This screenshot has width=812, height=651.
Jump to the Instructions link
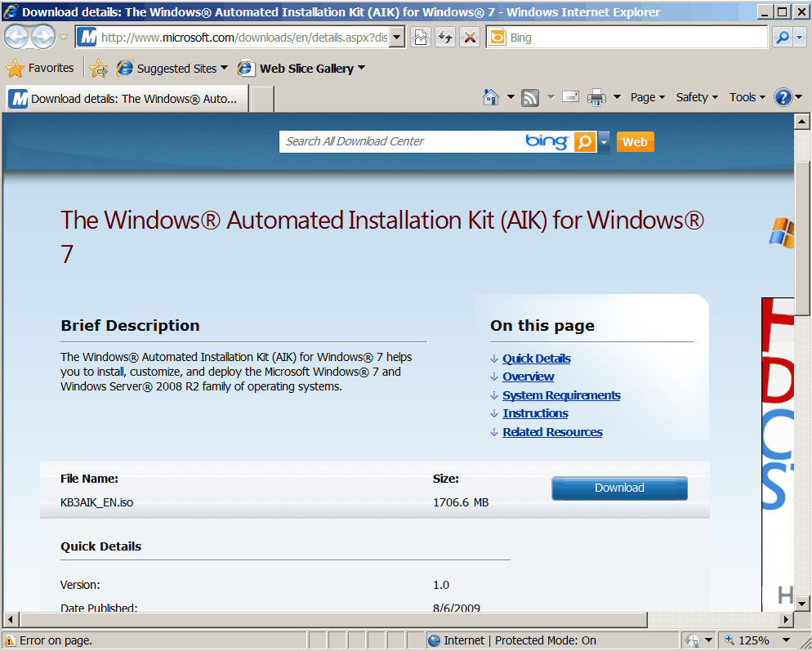[535, 413]
